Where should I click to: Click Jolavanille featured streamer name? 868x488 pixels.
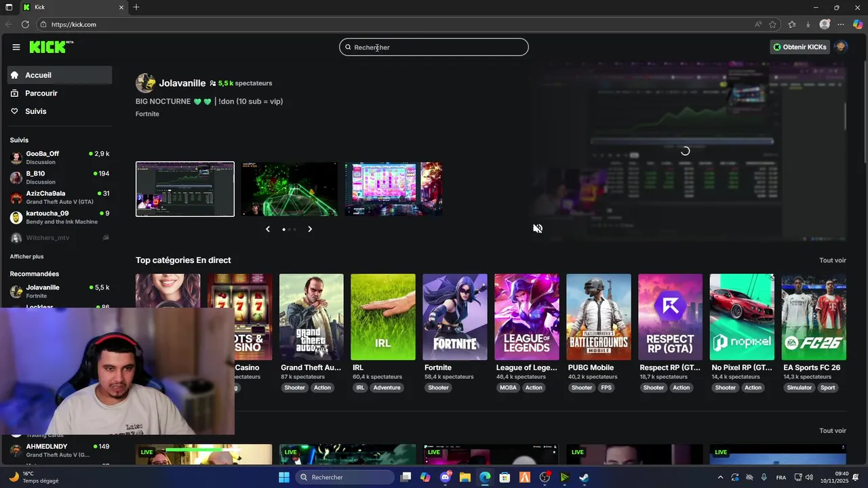[182, 83]
